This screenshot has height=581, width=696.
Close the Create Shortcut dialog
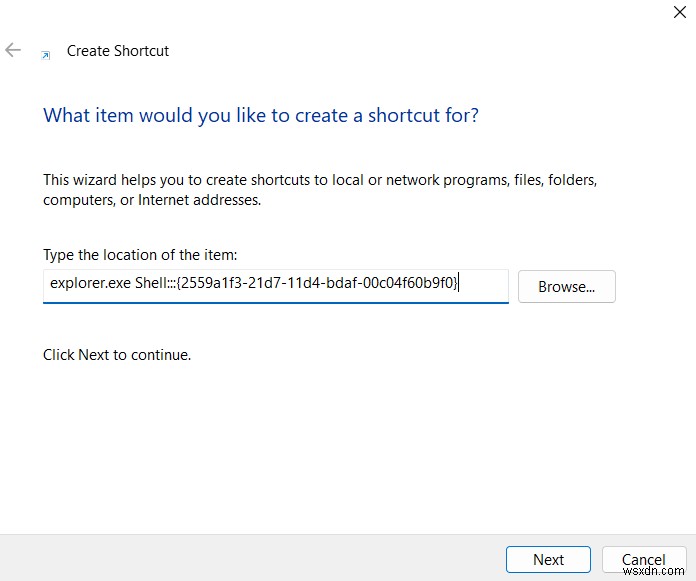point(680,12)
